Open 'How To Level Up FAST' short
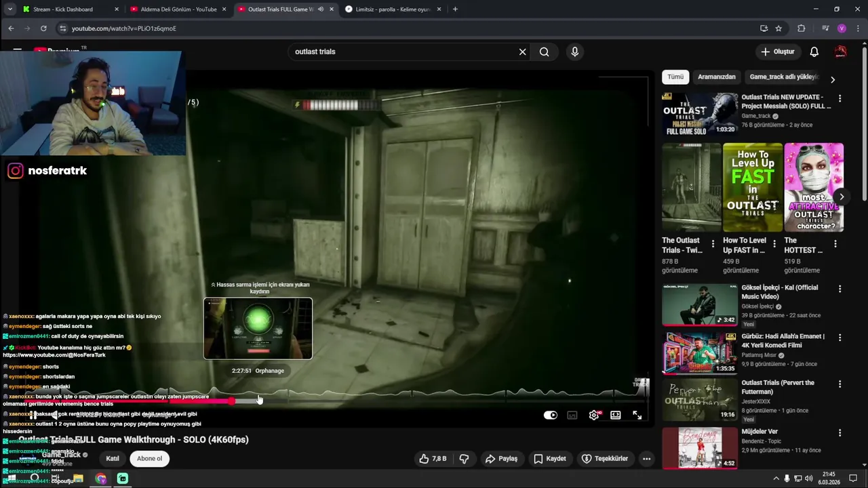 753,187
